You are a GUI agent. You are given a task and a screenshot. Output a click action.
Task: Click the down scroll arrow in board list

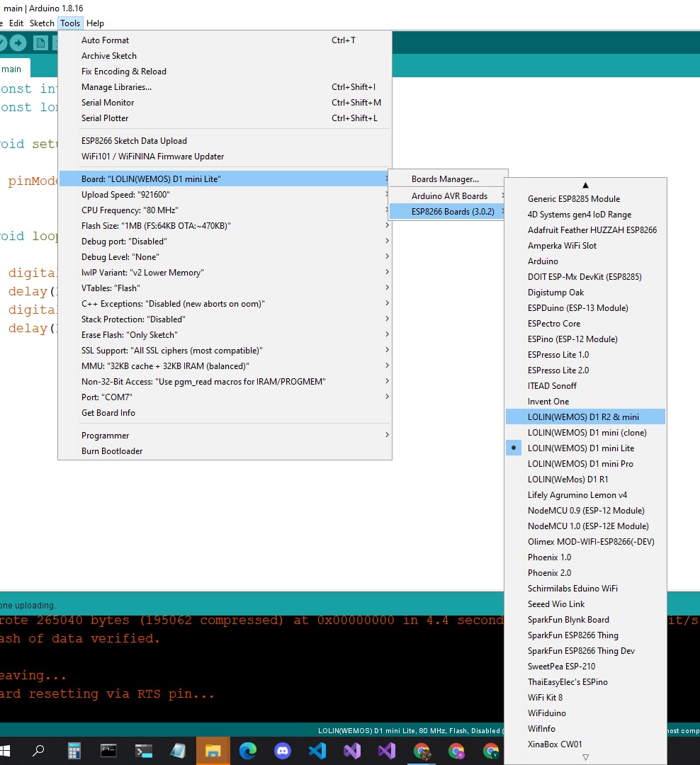click(585, 757)
